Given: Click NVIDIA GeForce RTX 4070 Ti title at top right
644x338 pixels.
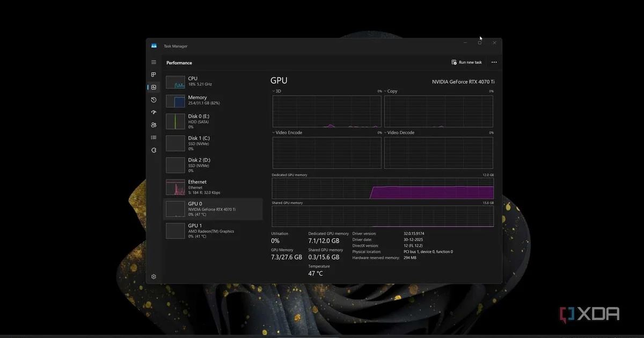Looking at the screenshot, I should point(463,82).
